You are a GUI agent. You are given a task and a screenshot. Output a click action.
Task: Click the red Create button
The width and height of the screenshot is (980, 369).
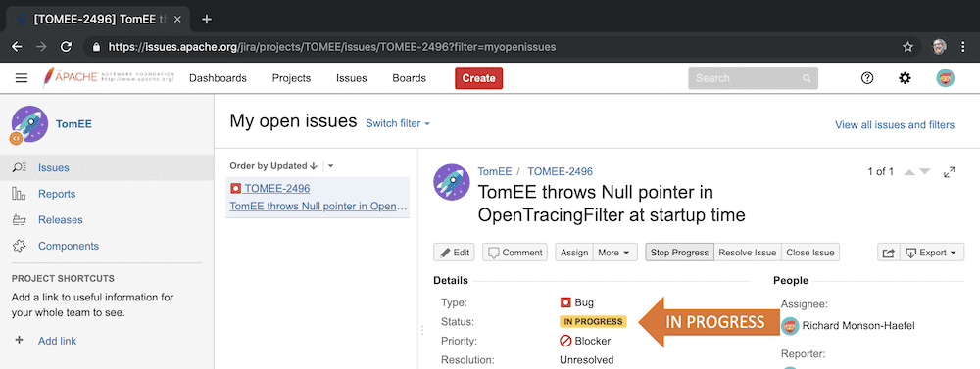pyautogui.click(x=479, y=78)
